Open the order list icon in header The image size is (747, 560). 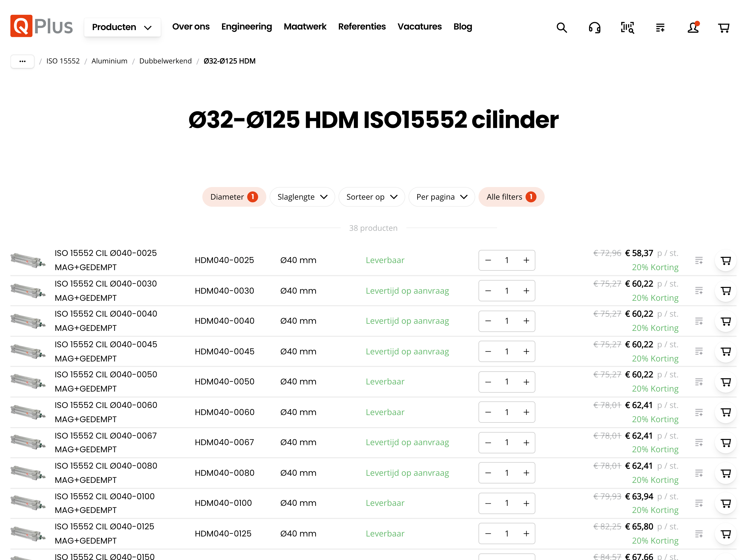[660, 27]
